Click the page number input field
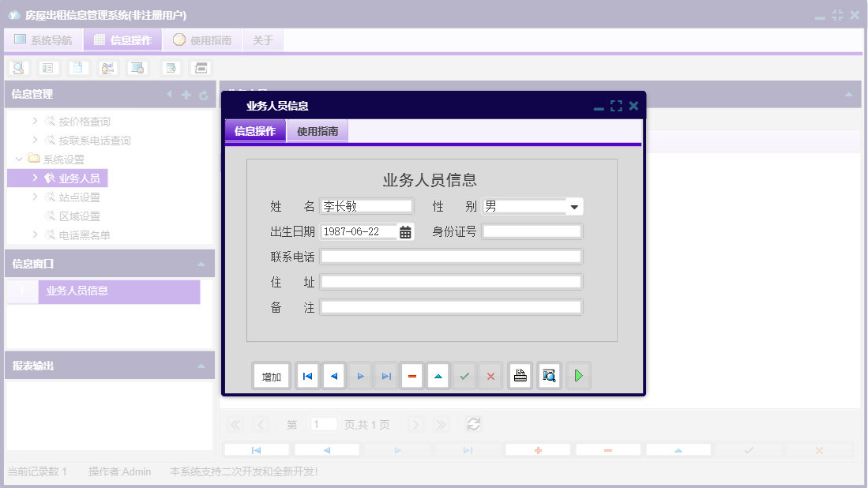 click(x=324, y=424)
